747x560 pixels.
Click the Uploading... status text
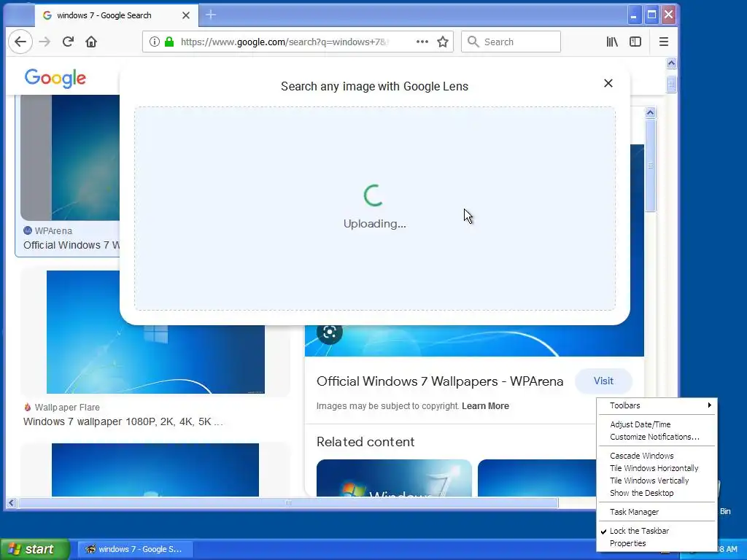[x=374, y=224]
